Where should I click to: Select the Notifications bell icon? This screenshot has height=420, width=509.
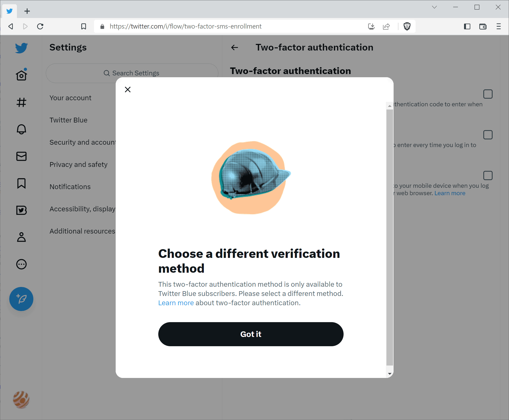[x=21, y=129]
